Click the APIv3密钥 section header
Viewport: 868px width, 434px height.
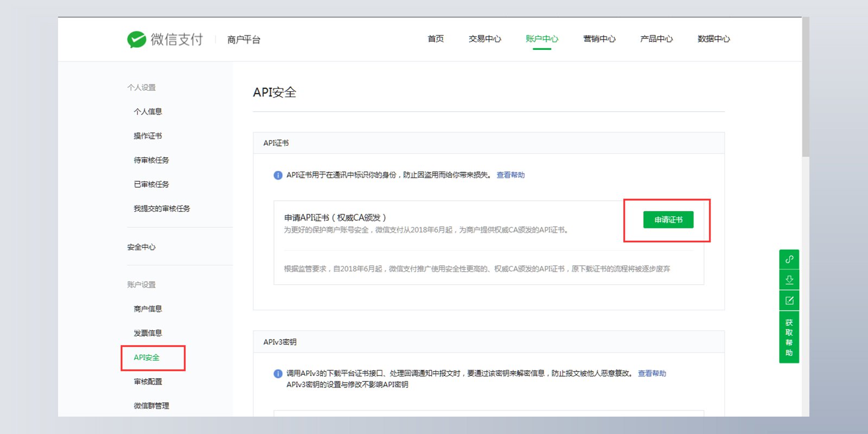(280, 342)
